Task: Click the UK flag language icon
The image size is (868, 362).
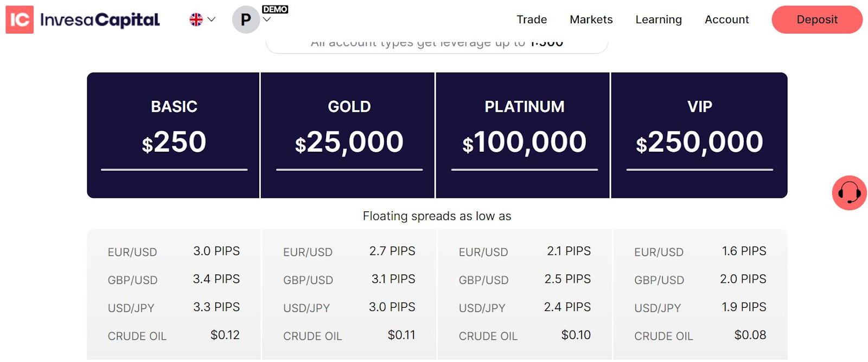Action: pos(196,20)
